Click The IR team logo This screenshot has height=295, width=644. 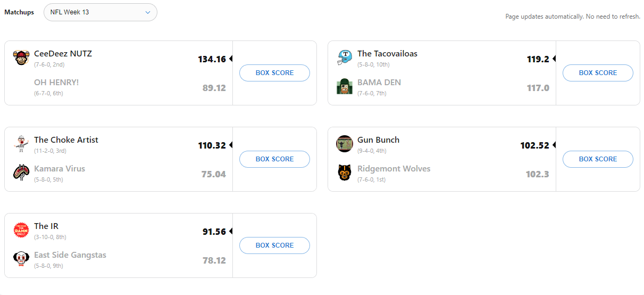click(21, 230)
